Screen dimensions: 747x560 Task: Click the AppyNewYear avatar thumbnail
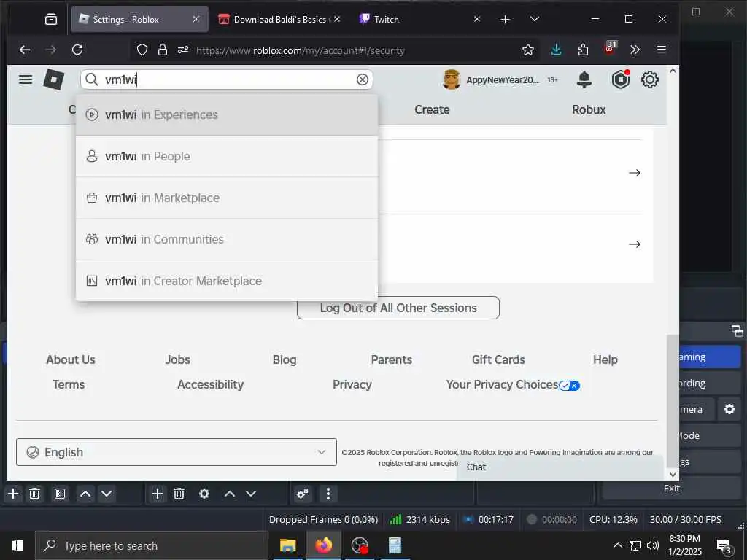coord(451,79)
